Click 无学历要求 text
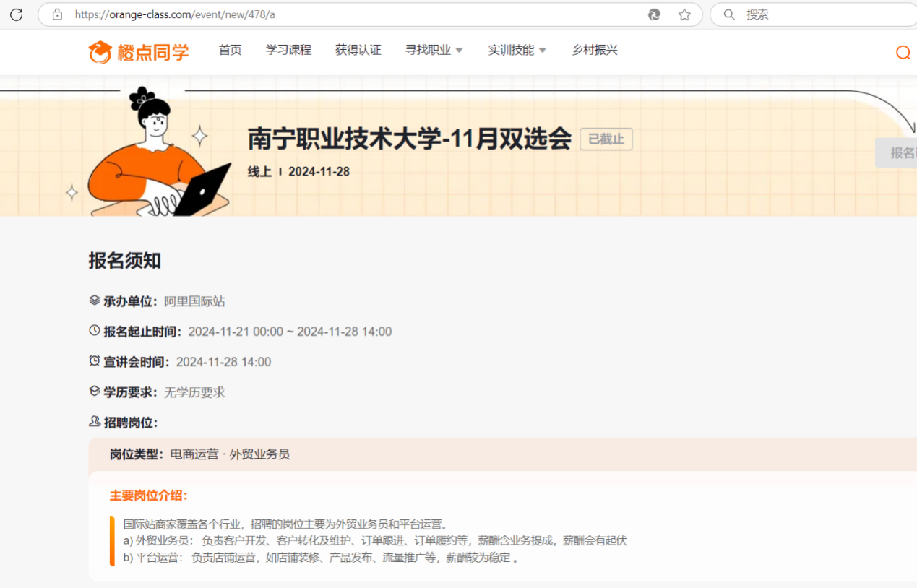 click(194, 392)
